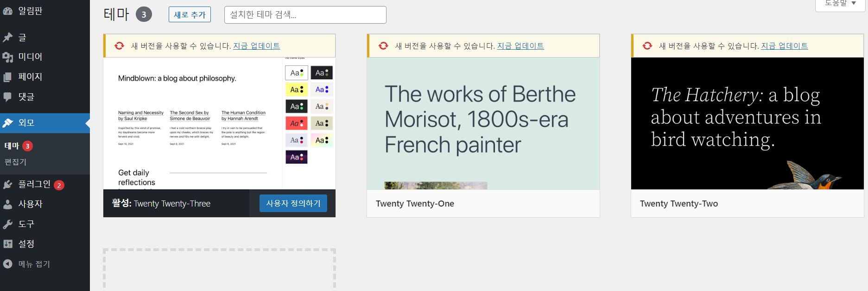
Task: Click the 설치한 테마 검색 search field
Action: pos(305,15)
